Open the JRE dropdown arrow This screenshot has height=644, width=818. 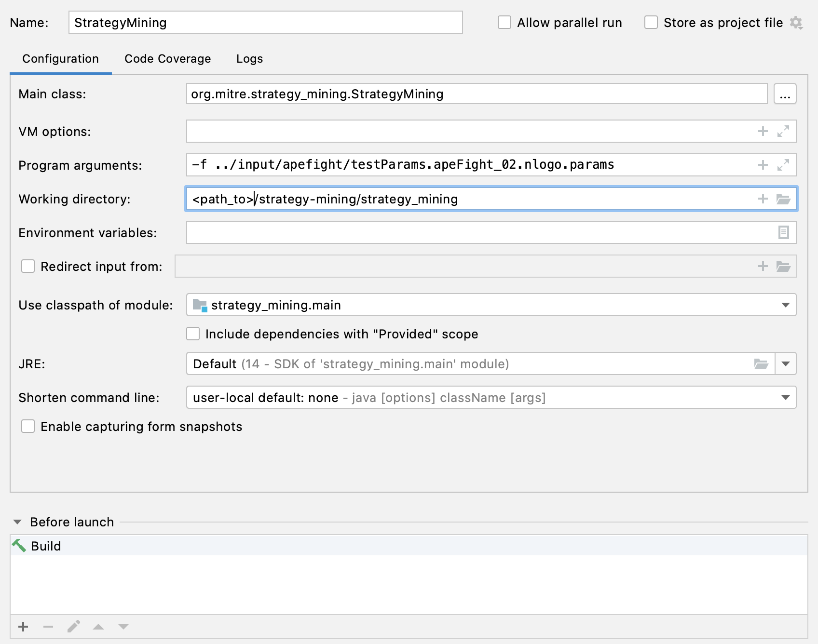[x=786, y=364]
